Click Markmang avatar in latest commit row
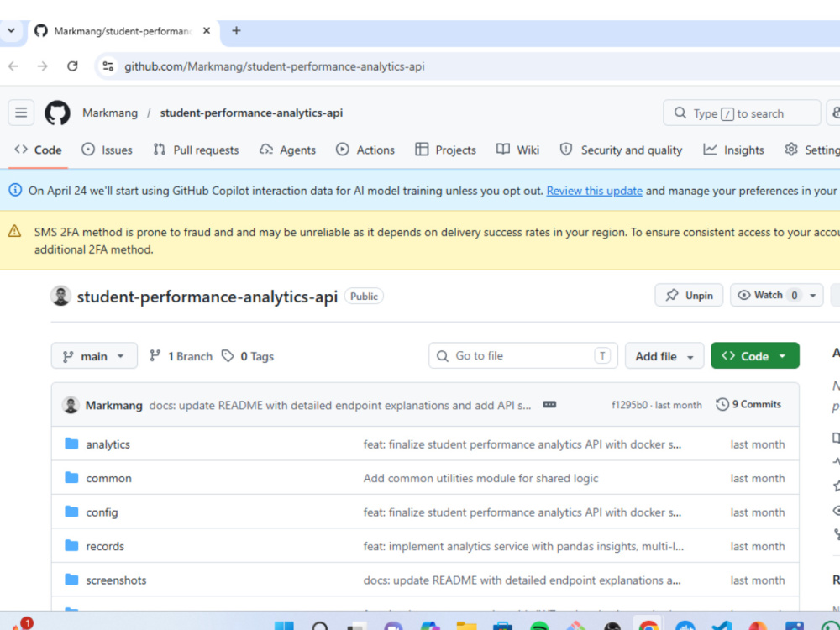840x630 pixels. click(71, 405)
